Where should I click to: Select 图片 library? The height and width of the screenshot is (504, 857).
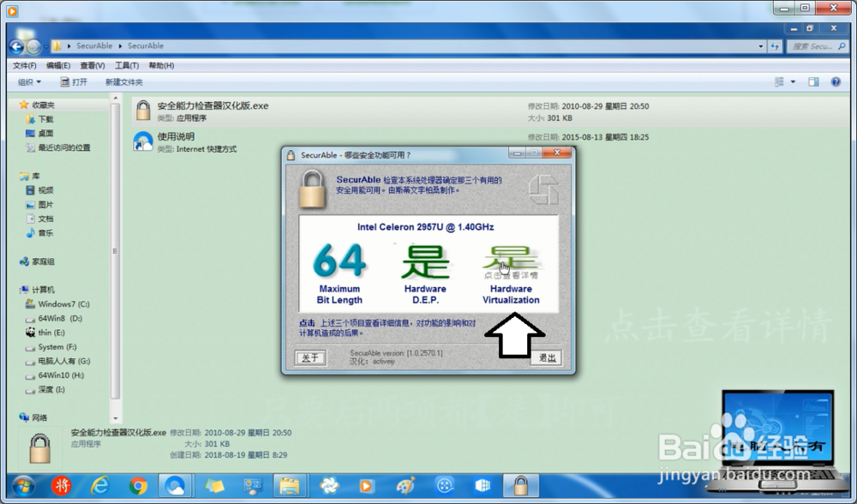46,205
